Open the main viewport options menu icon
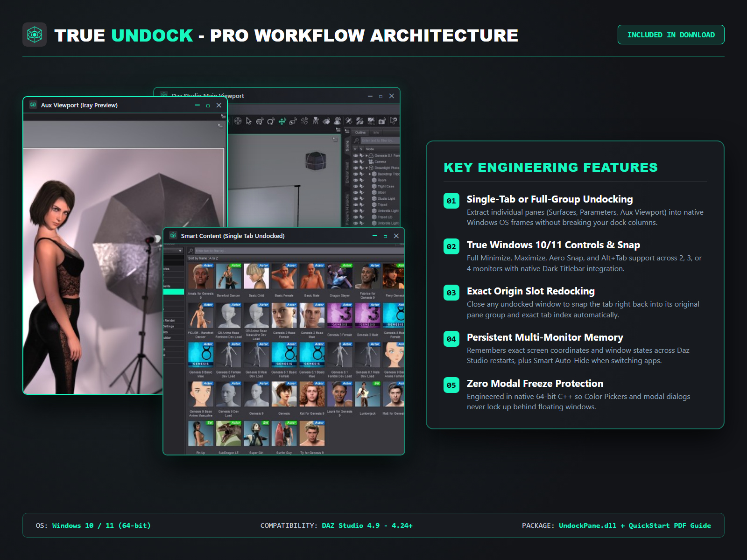747x560 pixels. pyautogui.click(x=335, y=140)
